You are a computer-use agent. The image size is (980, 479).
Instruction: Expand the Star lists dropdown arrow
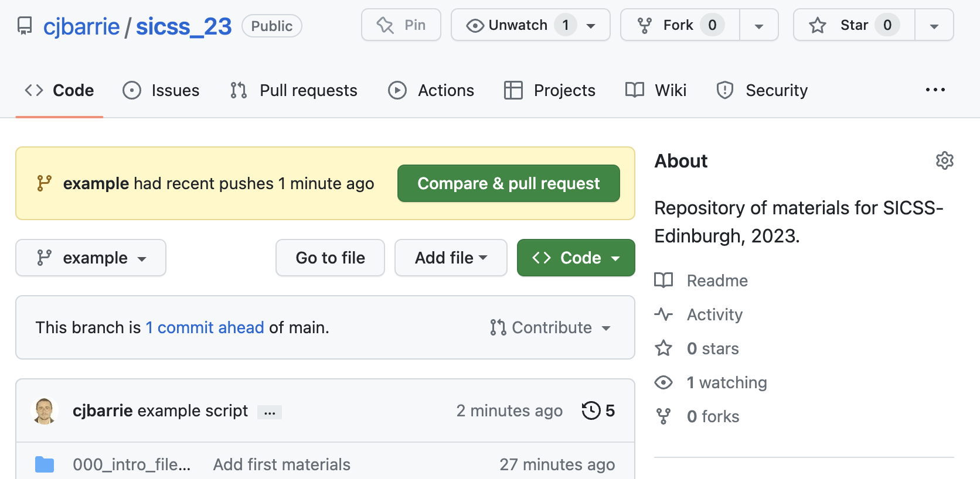(x=934, y=25)
